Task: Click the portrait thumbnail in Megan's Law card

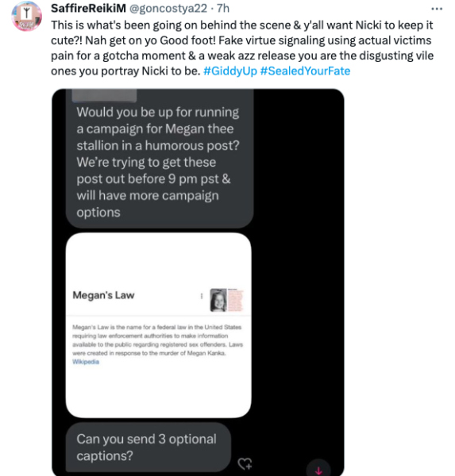Action: [218, 300]
